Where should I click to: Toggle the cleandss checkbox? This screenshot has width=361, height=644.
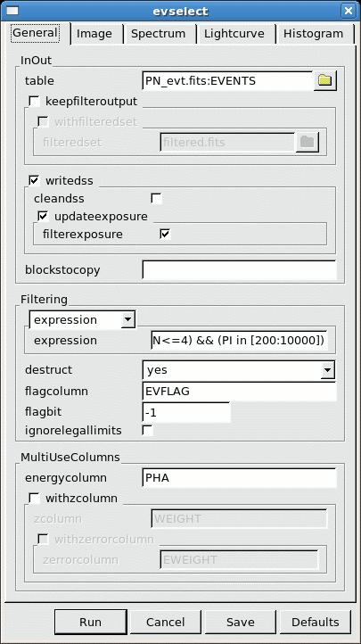[156, 198]
